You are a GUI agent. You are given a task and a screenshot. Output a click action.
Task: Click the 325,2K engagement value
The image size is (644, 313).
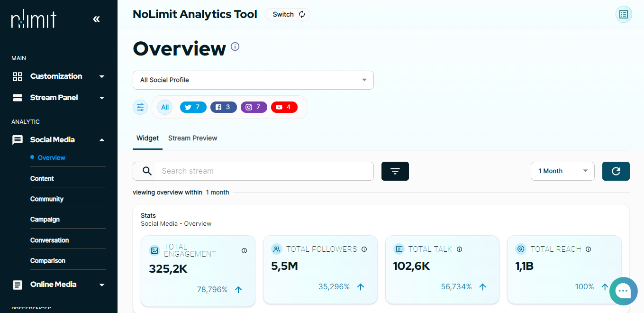(x=168, y=269)
